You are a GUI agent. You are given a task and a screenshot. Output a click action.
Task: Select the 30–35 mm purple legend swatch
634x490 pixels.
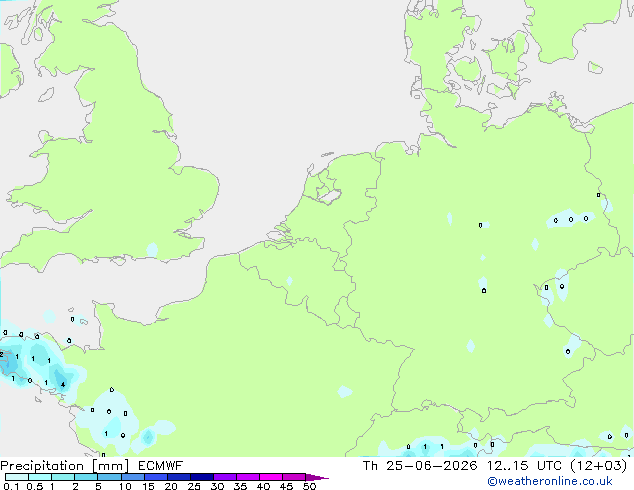point(225,477)
